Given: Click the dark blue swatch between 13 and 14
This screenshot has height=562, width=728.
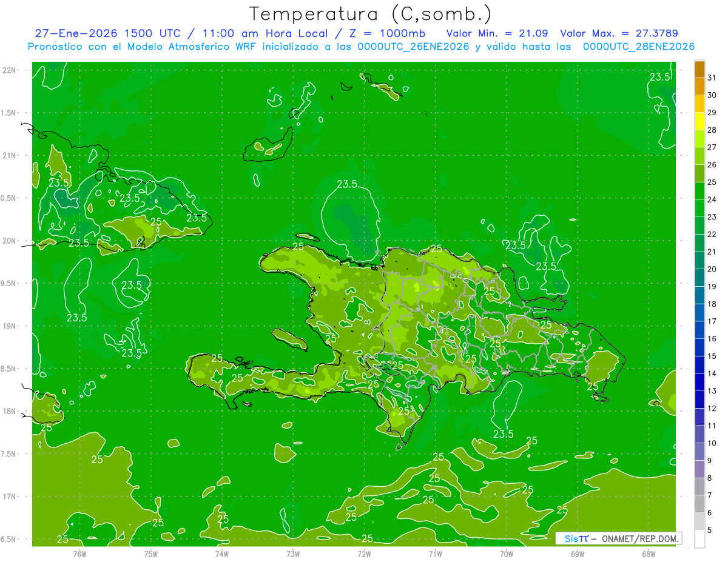Looking at the screenshot, I should (699, 382).
